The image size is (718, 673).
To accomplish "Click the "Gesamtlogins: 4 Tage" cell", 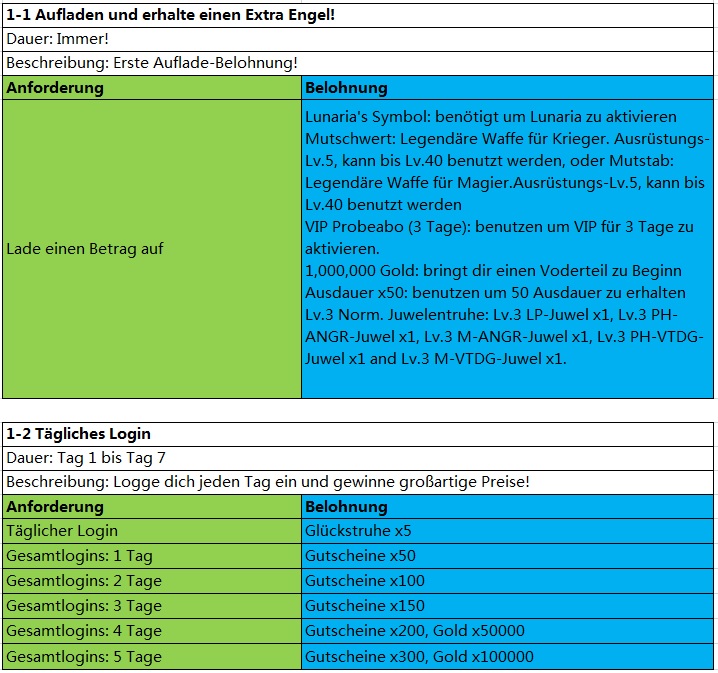I will coord(84,631).
